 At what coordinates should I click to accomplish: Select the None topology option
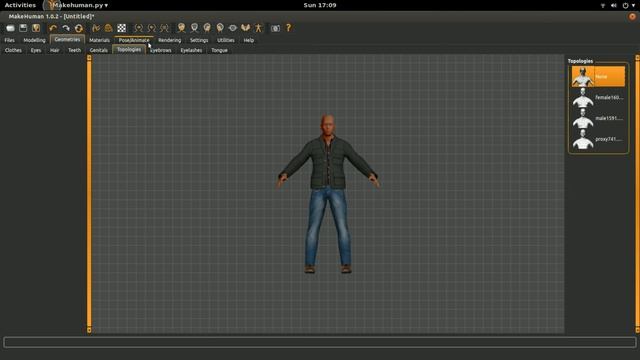598,77
